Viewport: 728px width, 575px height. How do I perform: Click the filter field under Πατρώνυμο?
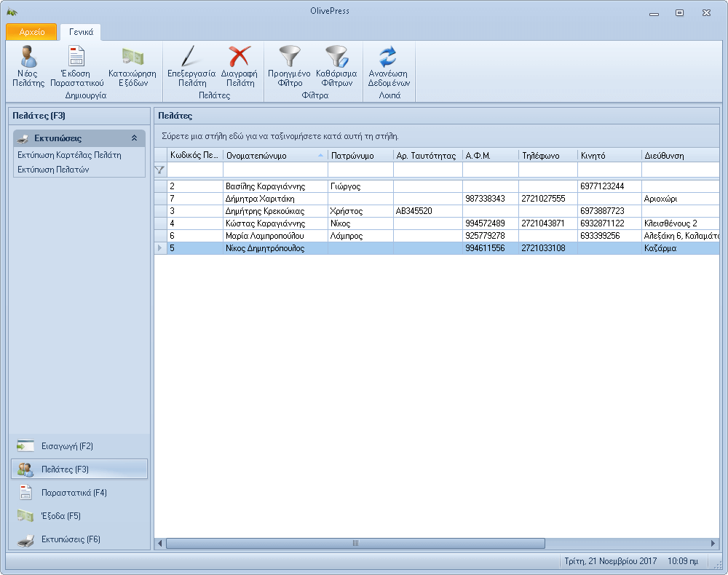click(x=360, y=170)
